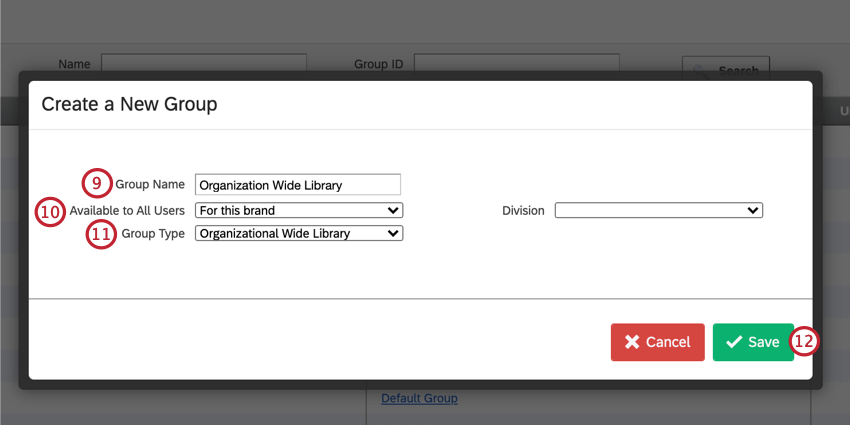
Task: Open the Available to All Users dropdown
Action: click(x=299, y=211)
